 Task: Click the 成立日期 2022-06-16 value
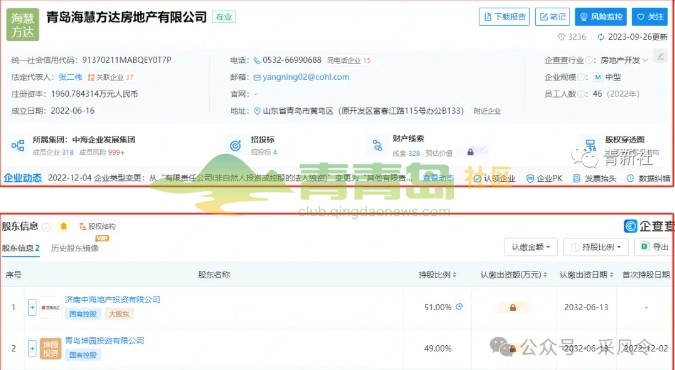72,111
